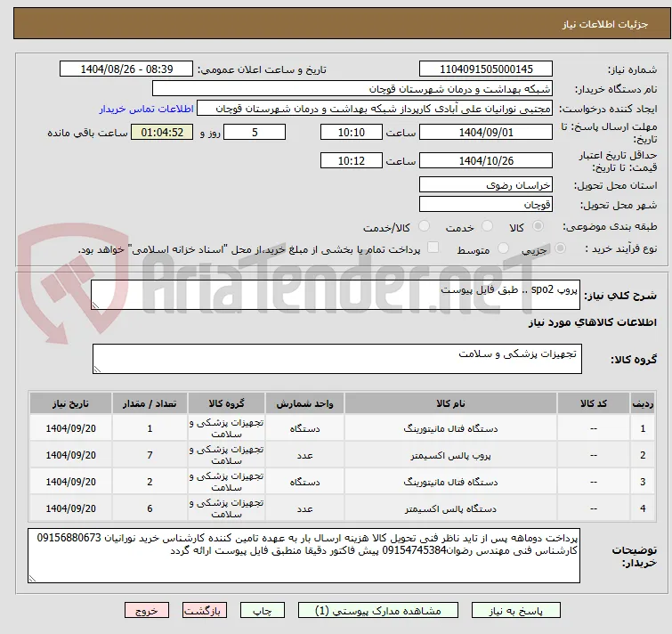Click the کد کالا column header
The height and width of the screenshot is (634, 672).
(593, 403)
